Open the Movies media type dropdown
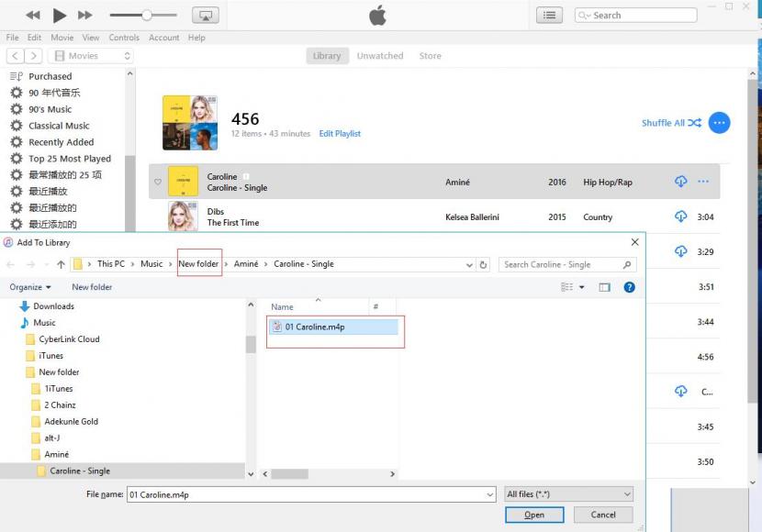This screenshot has width=762, height=532. [x=91, y=56]
